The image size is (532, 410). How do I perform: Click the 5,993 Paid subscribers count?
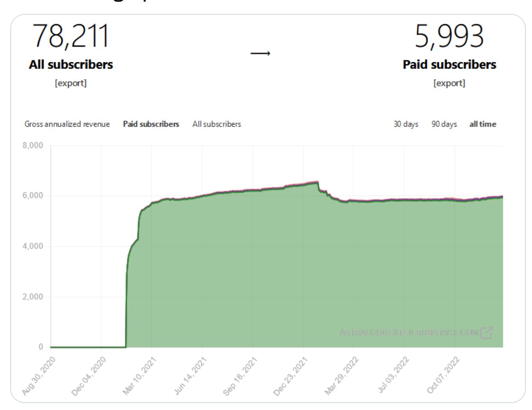pyautogui.click(x=449, y=35)
